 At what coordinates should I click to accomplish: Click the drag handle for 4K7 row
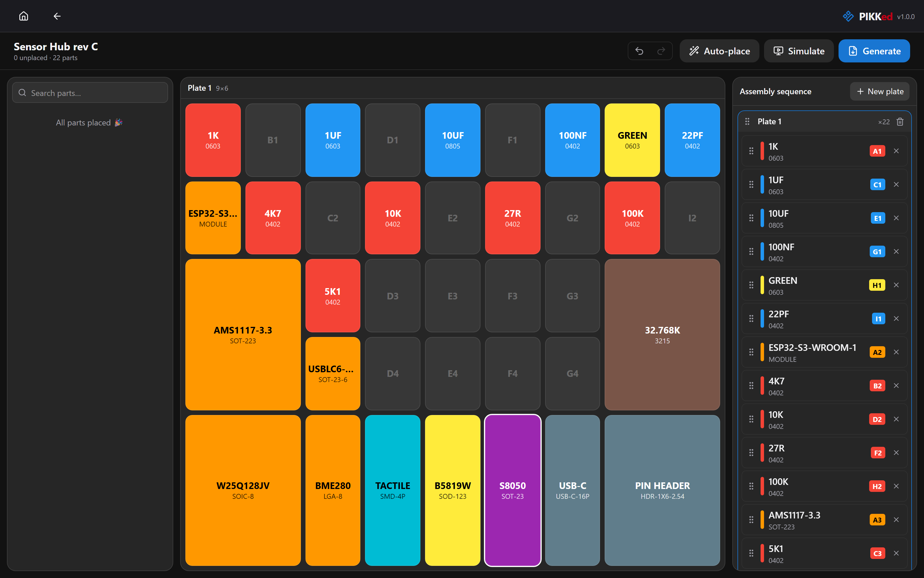(751, 386)
